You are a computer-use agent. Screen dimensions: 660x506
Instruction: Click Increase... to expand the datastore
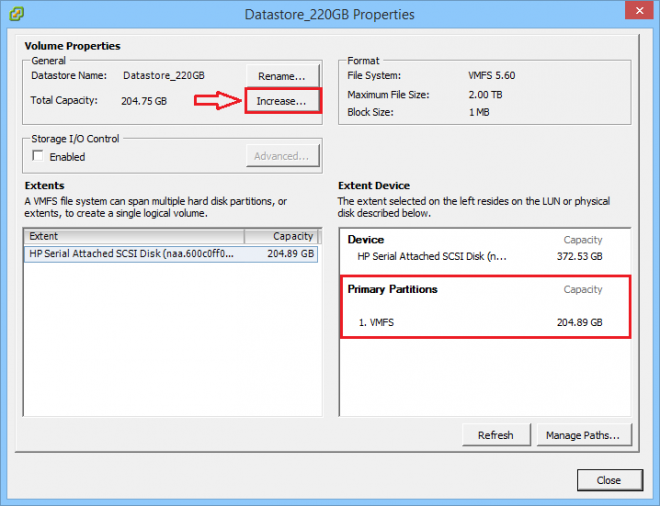click(282, 102)
